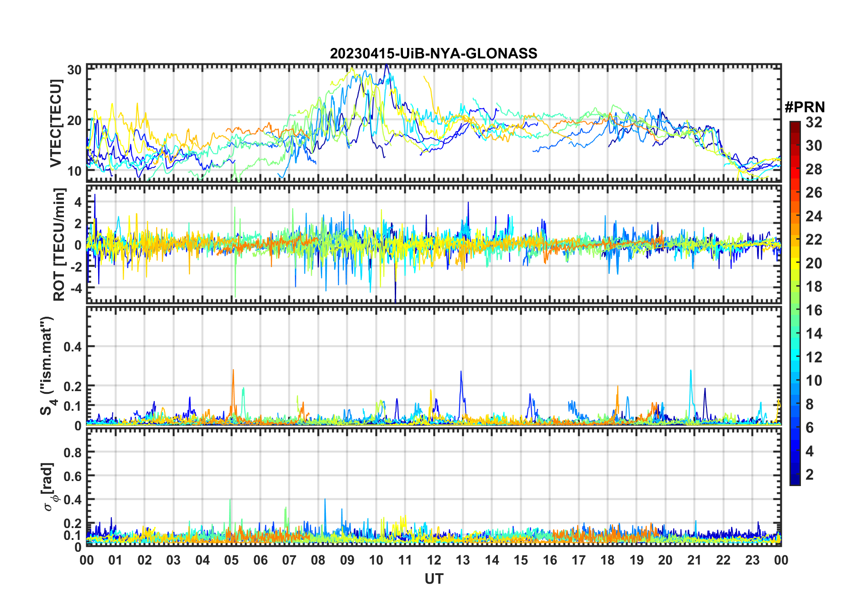
Task: Click x-axis tick label "09"
Action: click(347, 560)
